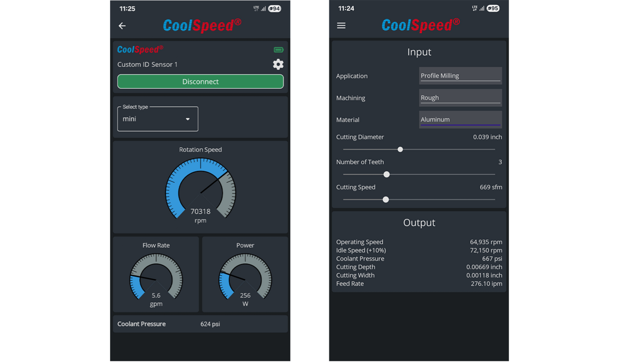Tap the Coolant Pressure 624 psi row

200,324
